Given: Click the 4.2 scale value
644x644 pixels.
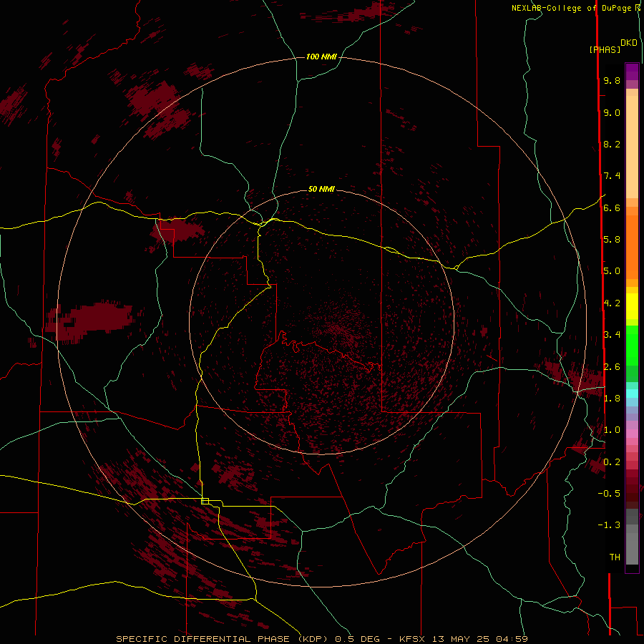Looking at the screenshot, I should (x=612, y=303).
